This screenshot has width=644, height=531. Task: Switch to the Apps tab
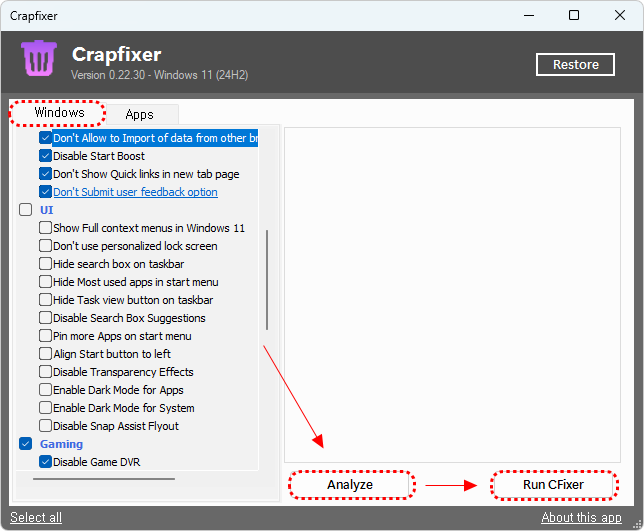click(140, 115)
